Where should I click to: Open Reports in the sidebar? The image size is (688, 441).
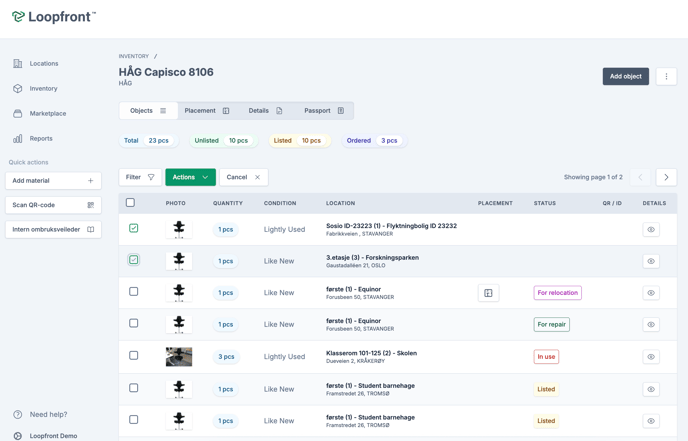[33, 139]
